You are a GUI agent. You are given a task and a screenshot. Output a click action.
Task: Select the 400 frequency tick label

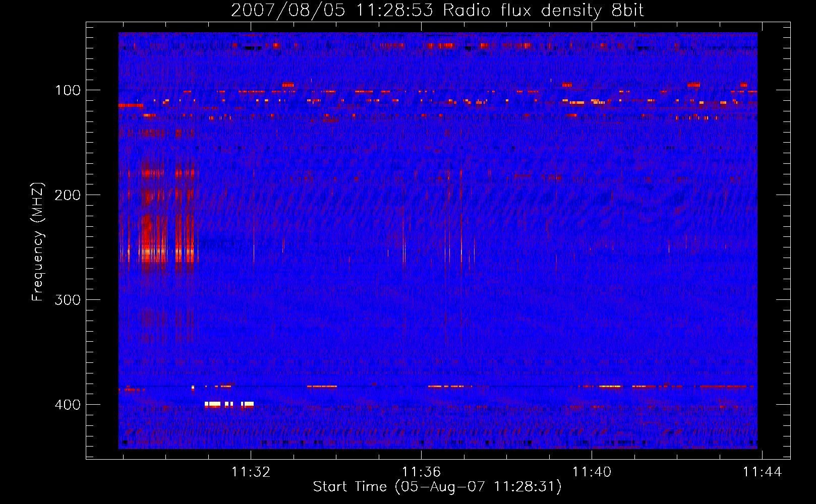(68, 405)
